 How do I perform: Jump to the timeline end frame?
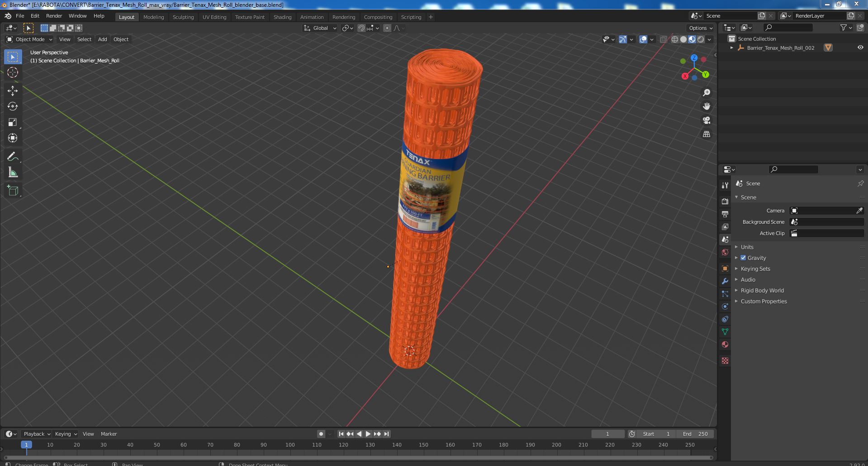(x=386, y=434)
